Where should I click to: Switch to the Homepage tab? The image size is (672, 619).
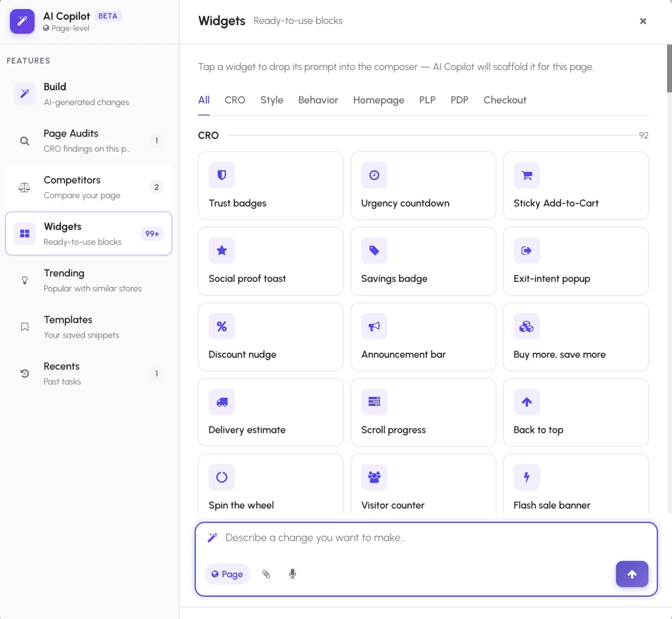(378, 100)
